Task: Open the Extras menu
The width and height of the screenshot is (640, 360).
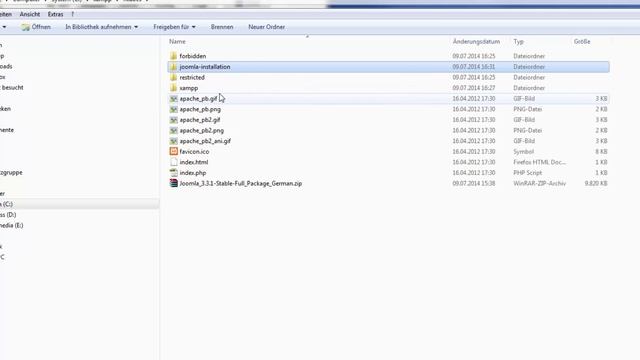Action: coord(56,14)
